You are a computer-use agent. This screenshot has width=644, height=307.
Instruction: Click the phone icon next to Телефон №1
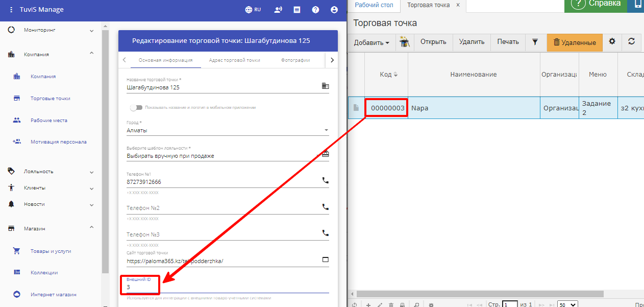(x=325, y=180)
